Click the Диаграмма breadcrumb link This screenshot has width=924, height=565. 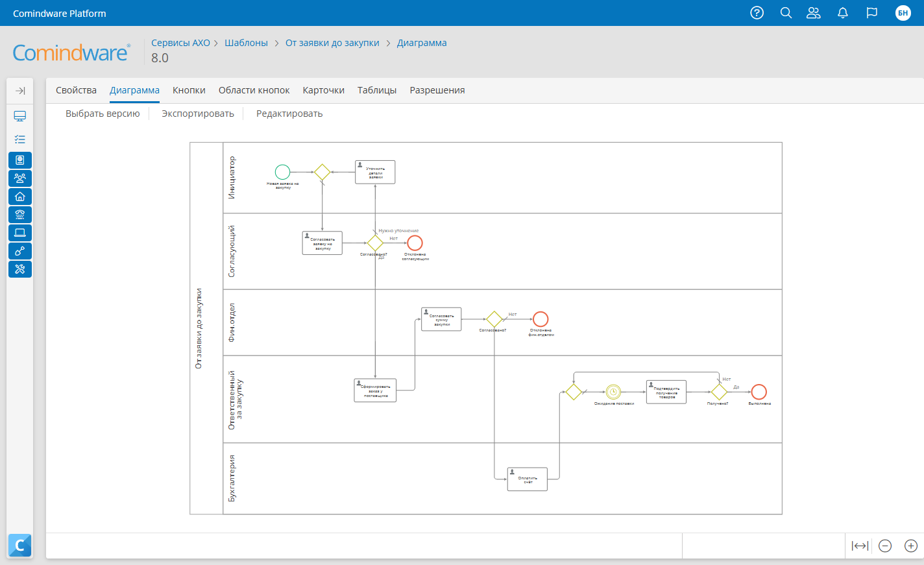click(x=422, y=43)
